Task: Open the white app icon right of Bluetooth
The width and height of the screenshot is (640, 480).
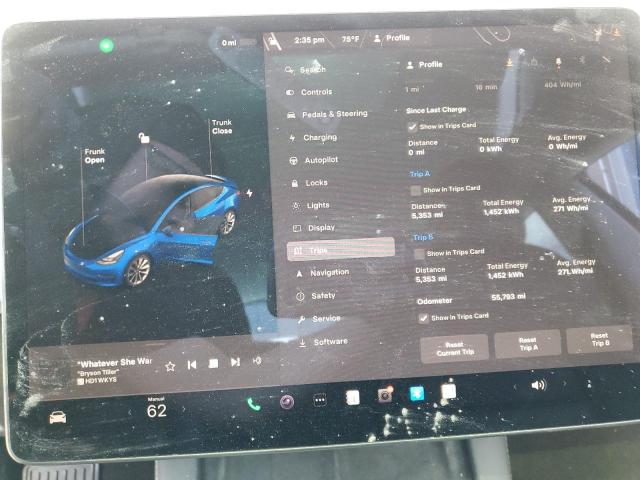Action: [449, 391]
